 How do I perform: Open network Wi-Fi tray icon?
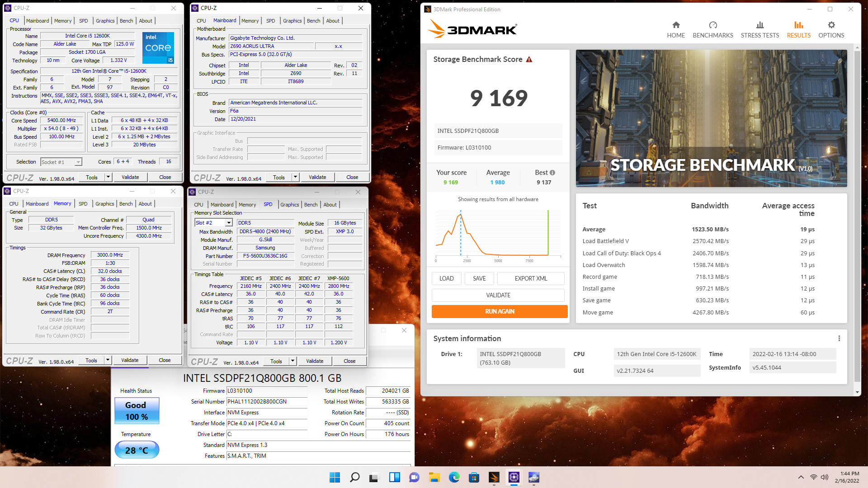click(x=813, y=477)
